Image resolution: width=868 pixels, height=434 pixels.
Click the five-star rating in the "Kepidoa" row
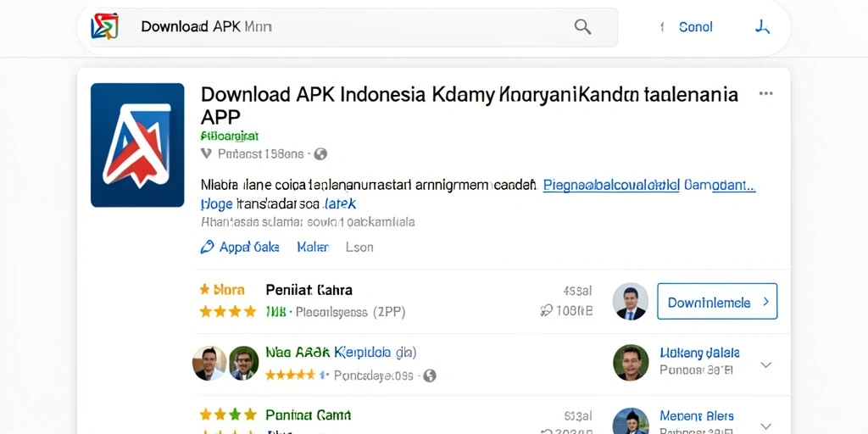(290, 376)
